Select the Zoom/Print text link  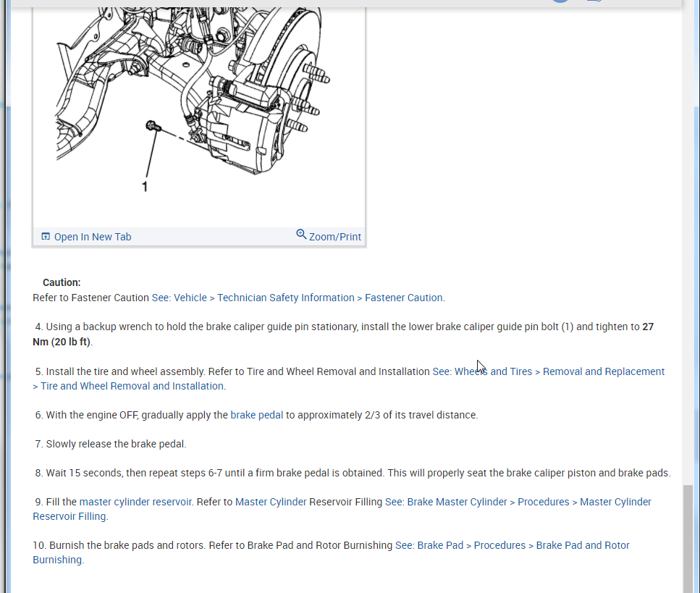click(x=334, y=237)
